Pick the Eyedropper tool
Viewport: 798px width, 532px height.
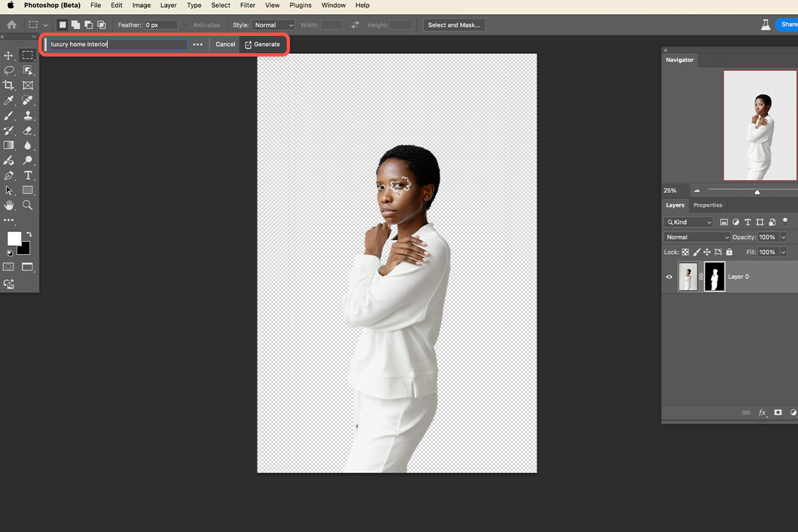click(x=9, y=100)
